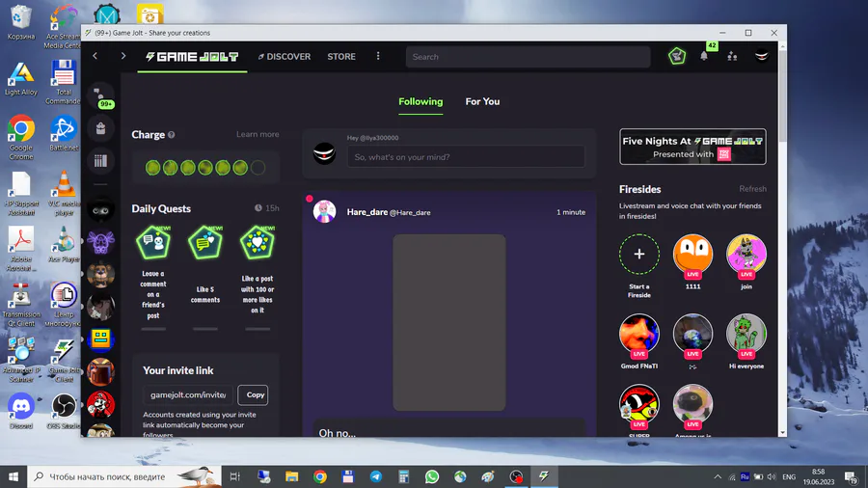Open the DISCOVER menu item
This screenshot has height=488, width=868.
285,57
